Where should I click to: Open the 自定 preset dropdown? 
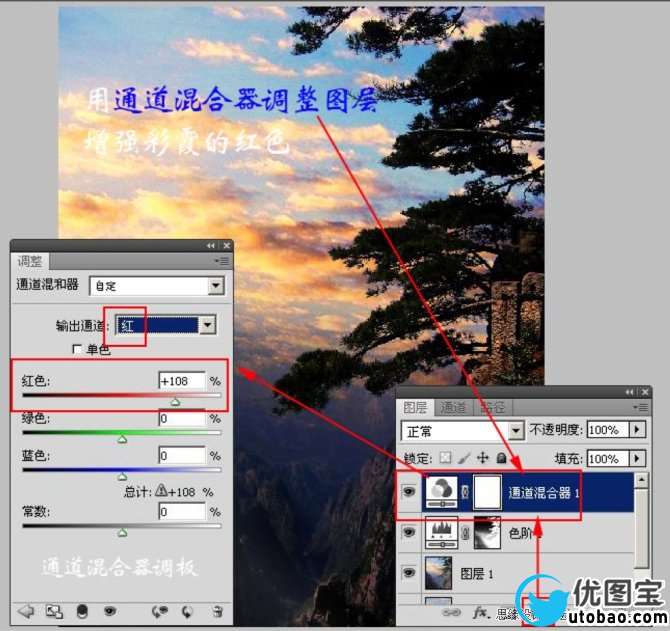pos(215,286)
